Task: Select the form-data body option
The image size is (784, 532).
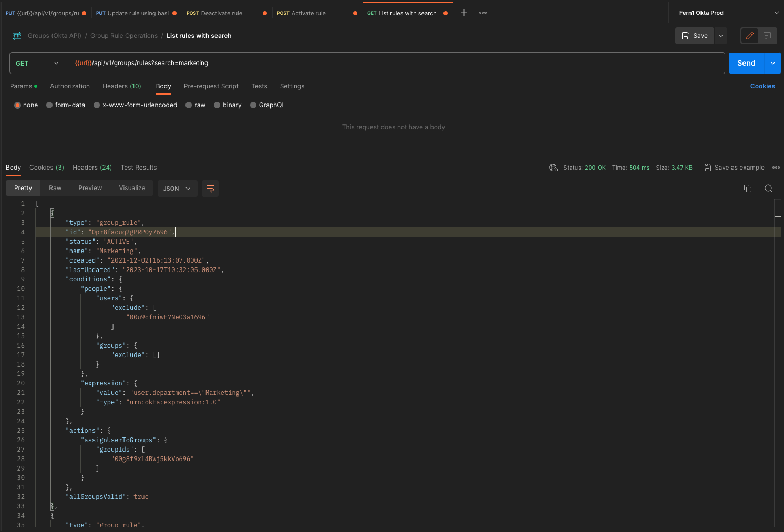Action: (49, 105)
